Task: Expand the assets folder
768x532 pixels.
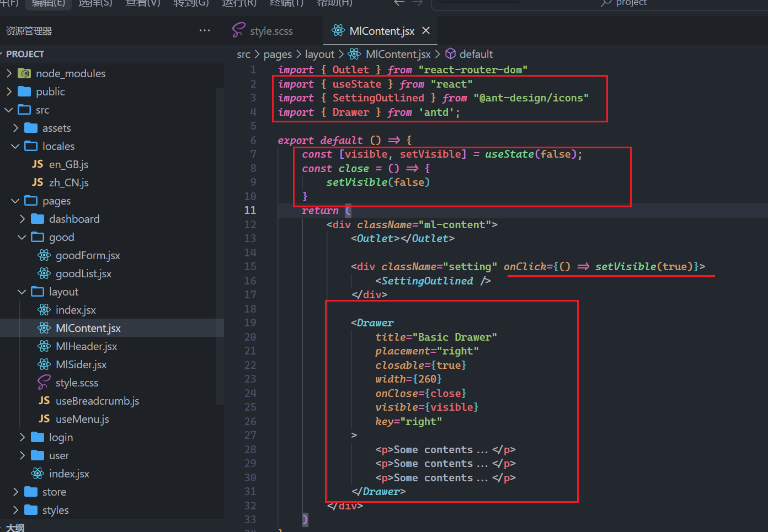Action: point(15,127)
